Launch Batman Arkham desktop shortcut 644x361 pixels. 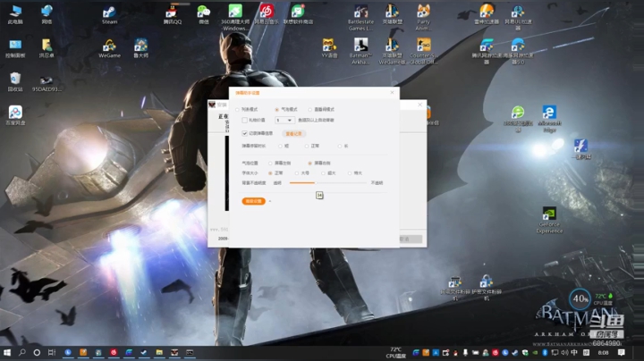360,52
